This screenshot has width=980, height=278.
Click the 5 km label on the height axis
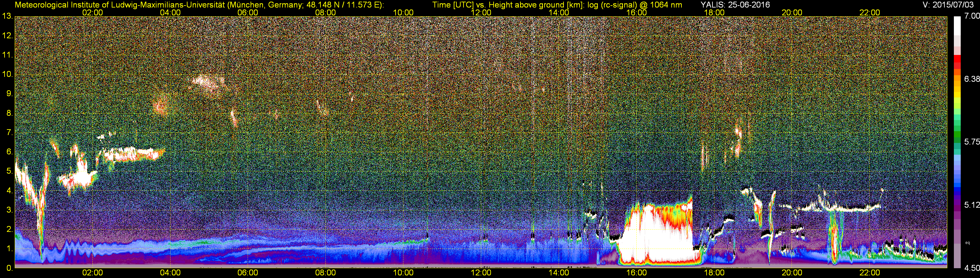9,171
